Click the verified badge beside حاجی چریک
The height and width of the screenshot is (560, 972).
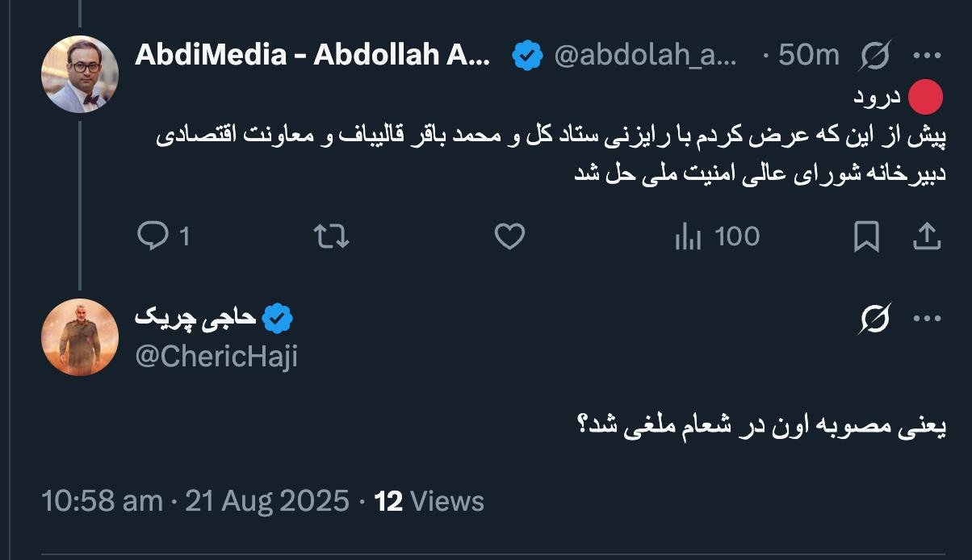[278, 320]
